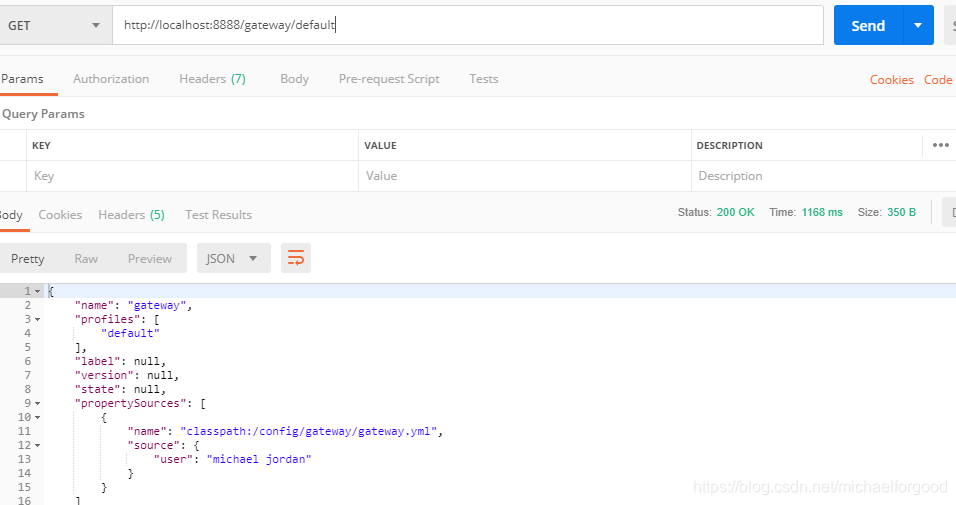Click the "gateway" name value
Image resolution: width=956 pixels, height=505 pixels.
[157, 306]
